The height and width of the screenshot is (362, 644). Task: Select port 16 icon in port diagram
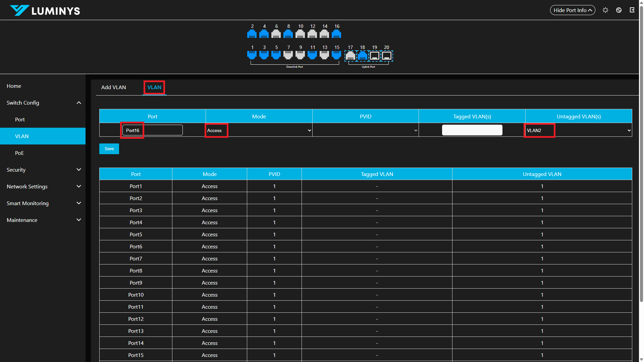click(336, 34)
